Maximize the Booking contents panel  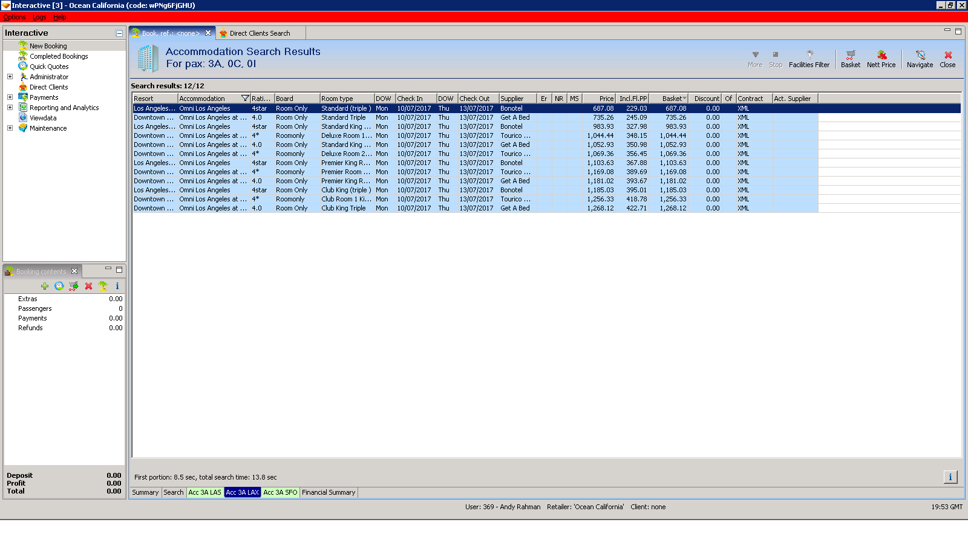coord(119,270)
